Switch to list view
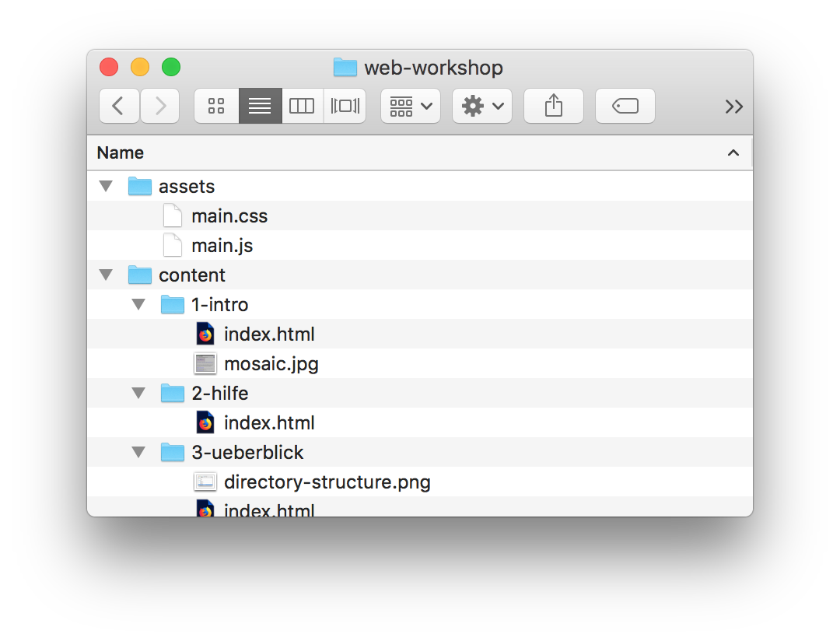The height and width of the screenshot is (641, 840). [261, 106]
